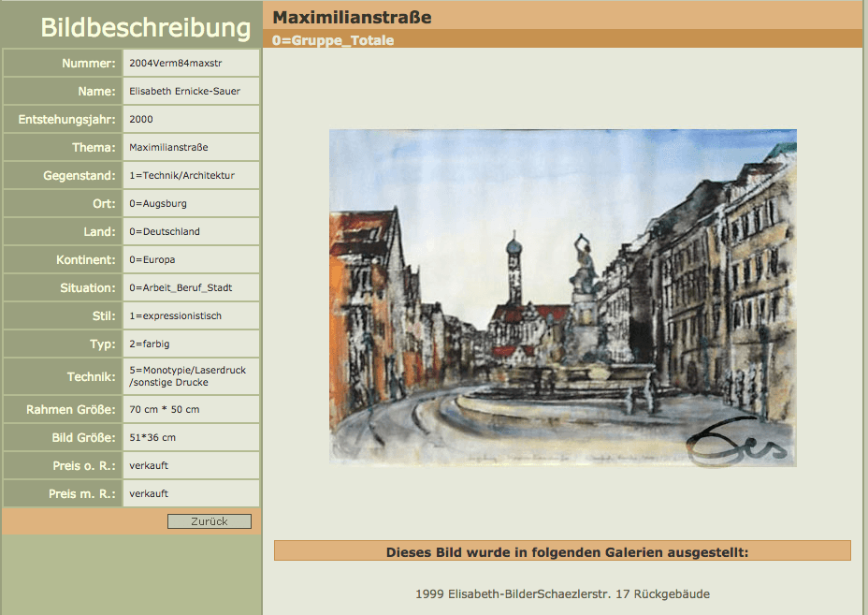This screenshot has height=615, width=868.
Task: Click the Bild Größe value 51*36 cm
Action: coord(152,438)
